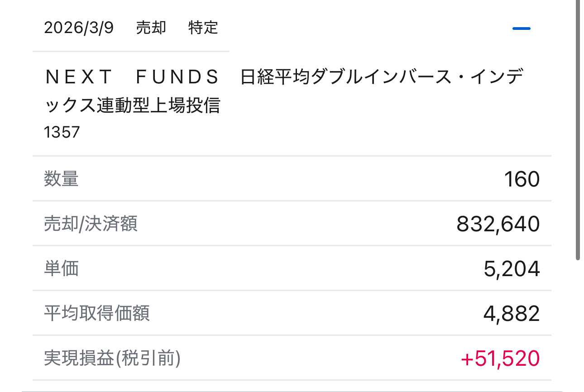Screen dimensions: 584x392
Task: Click the ックス連動型上場投信 second name line
Action: (132, 105)
